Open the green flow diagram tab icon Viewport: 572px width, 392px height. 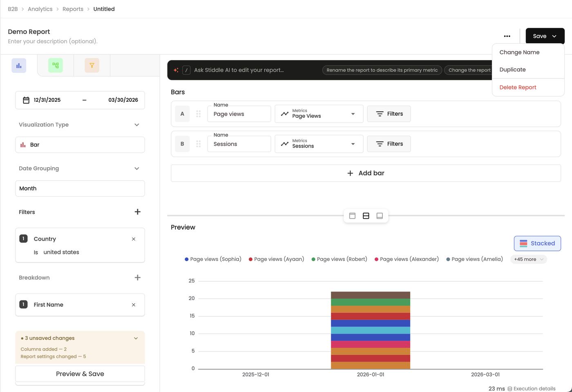(56, 65)
